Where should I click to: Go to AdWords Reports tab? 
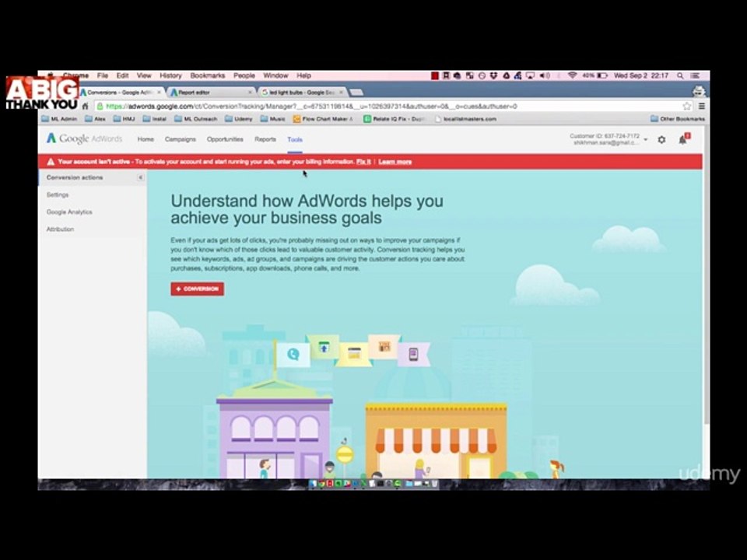click(x=265, y=139)
